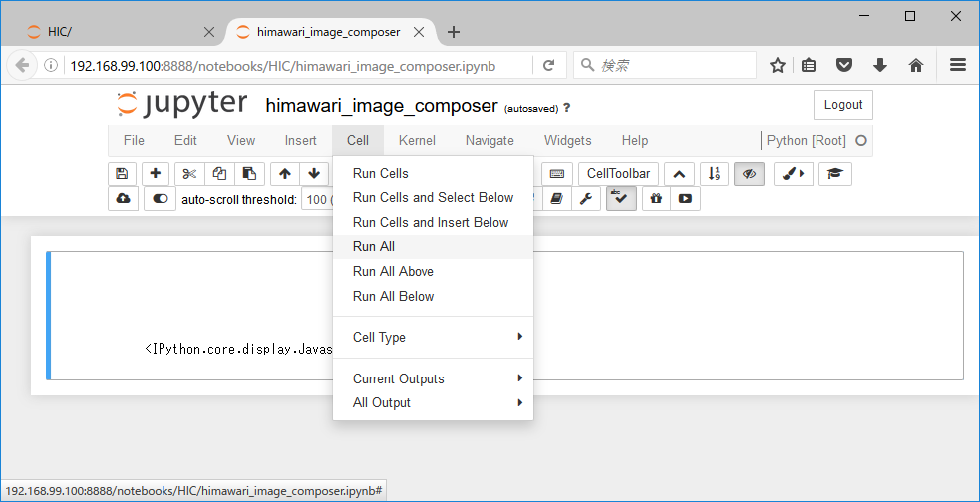Toggle the auto-scroll switch button
Screen dimensions: 980x502
click(x=160, y=199)
